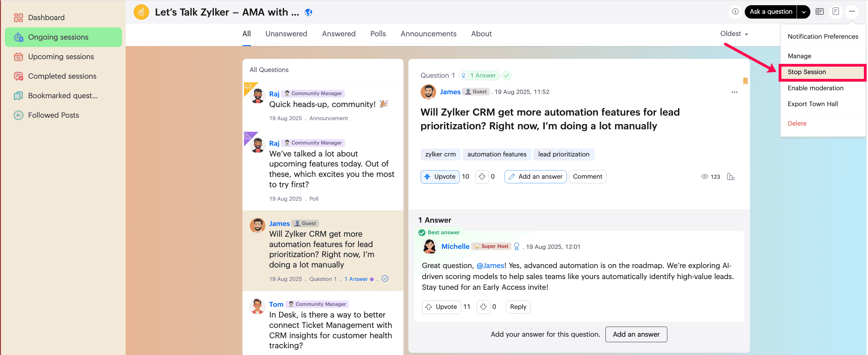
Task: Click the views eye icon showing 123
Action: (704, 177)
